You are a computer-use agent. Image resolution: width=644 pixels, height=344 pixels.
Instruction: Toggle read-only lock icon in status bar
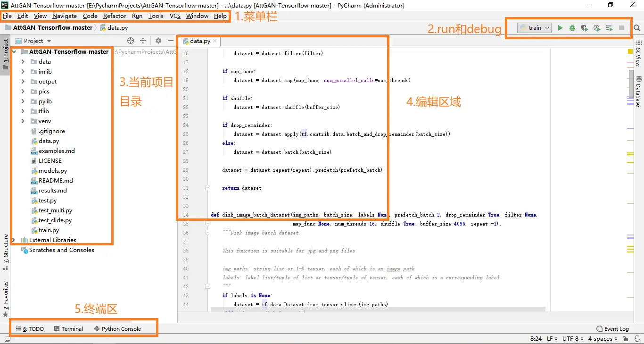pos(625,339)
